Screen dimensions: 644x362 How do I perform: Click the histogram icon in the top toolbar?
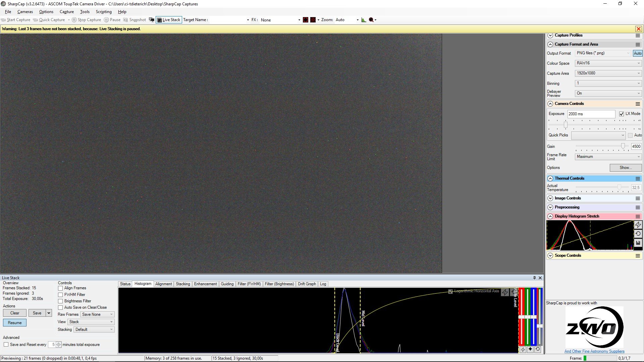click(364, 20)
